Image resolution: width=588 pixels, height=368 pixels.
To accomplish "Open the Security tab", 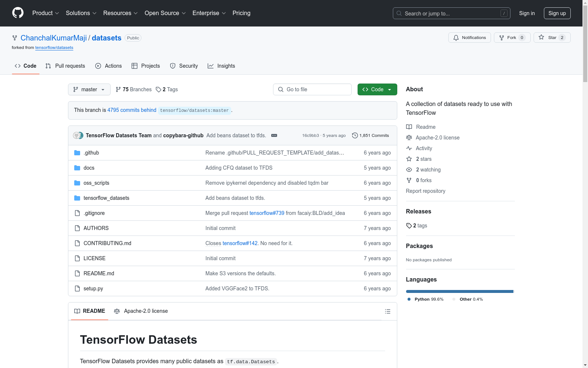I will (x=184, y=66).
